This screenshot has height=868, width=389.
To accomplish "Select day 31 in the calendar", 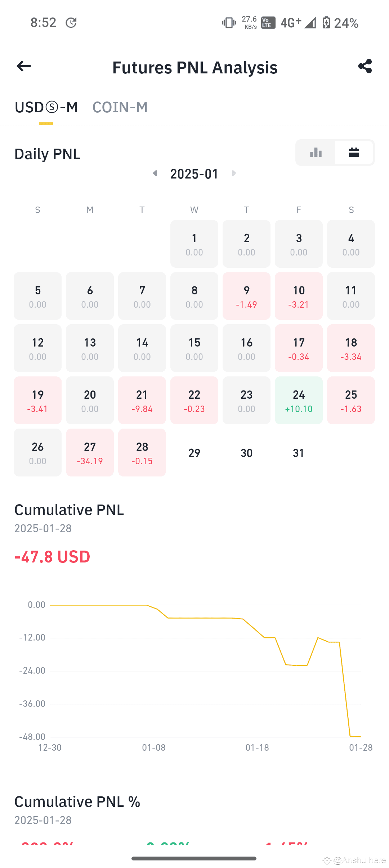I will pos(299,453).
